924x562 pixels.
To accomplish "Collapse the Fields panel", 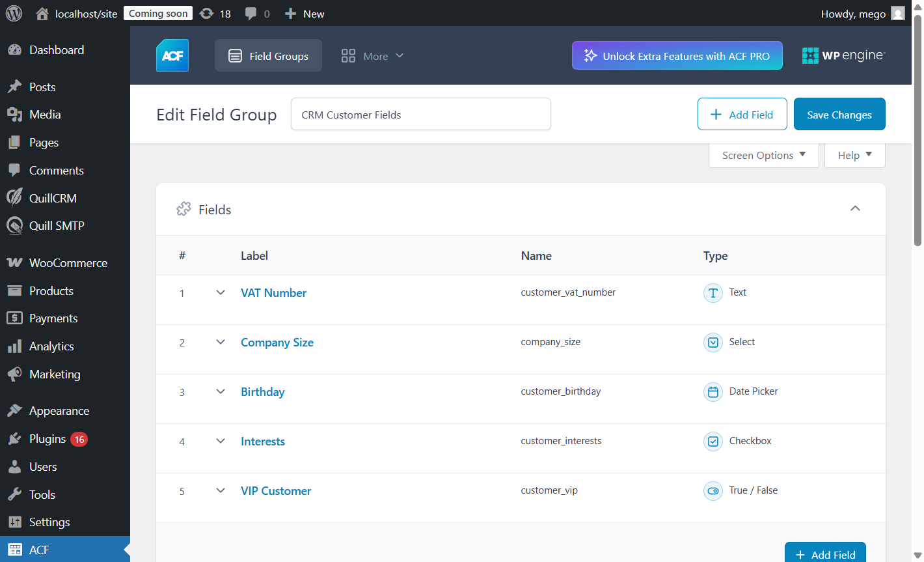I will coord(855,208).
